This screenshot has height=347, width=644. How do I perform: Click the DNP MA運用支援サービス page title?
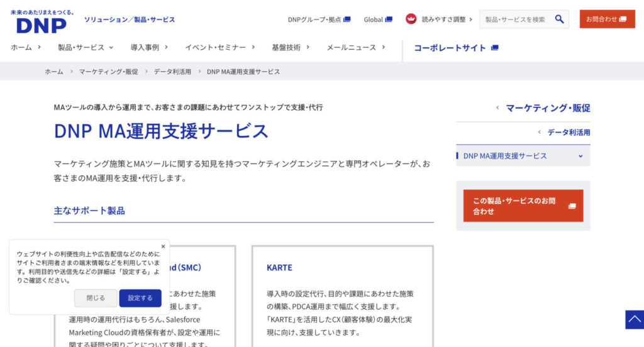161,131
